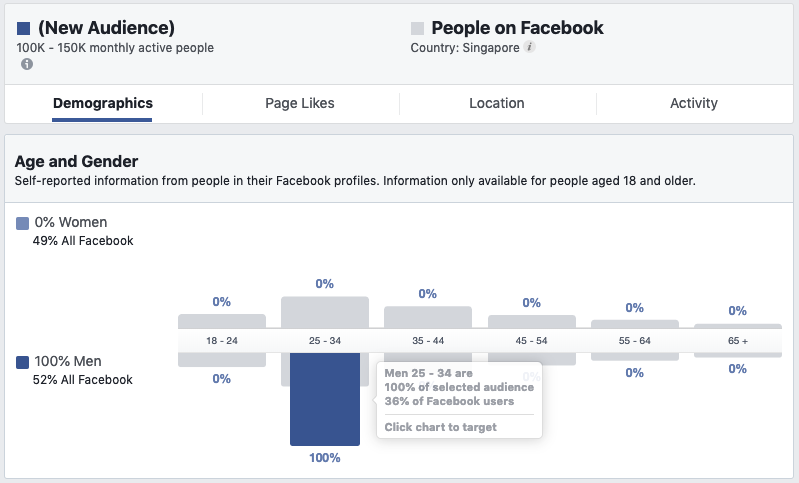Screen dimensions: 799x483
Task: Select the 18 - 24 age group label
Action: 222,341
